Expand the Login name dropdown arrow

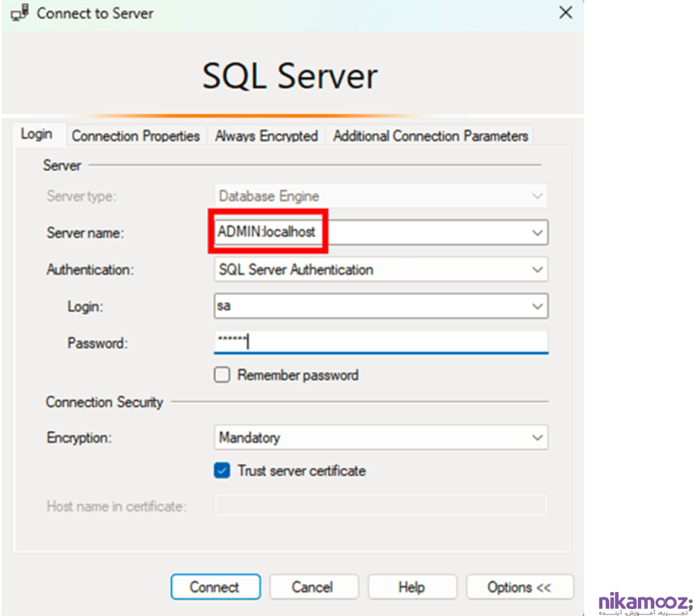tap(537, 306)
